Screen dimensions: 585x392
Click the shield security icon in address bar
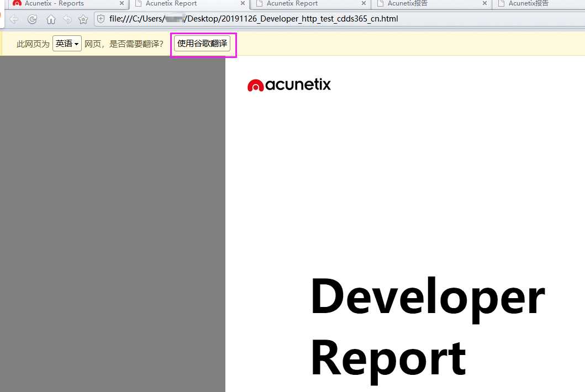pyautogui.click(x=101, y=19)
